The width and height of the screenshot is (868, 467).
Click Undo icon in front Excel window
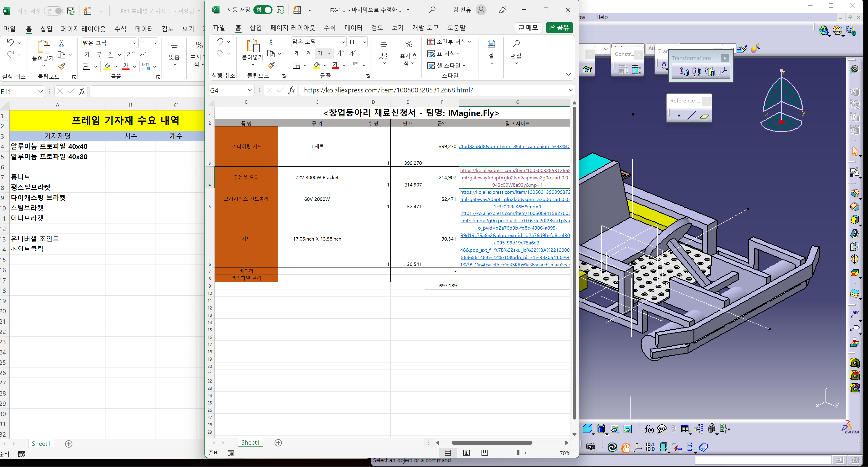pos(220,41)
